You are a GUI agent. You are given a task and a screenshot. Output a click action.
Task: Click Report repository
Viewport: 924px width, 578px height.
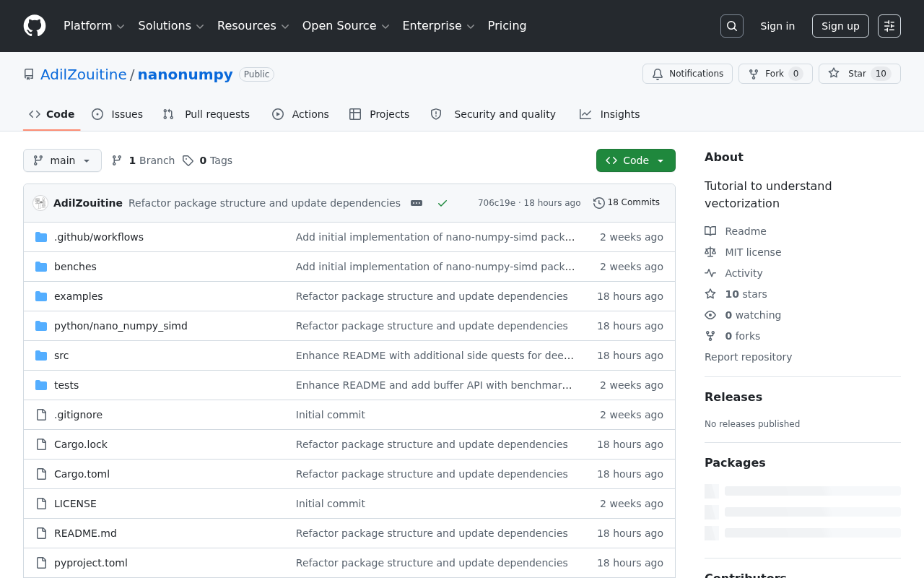coord(748,357)
